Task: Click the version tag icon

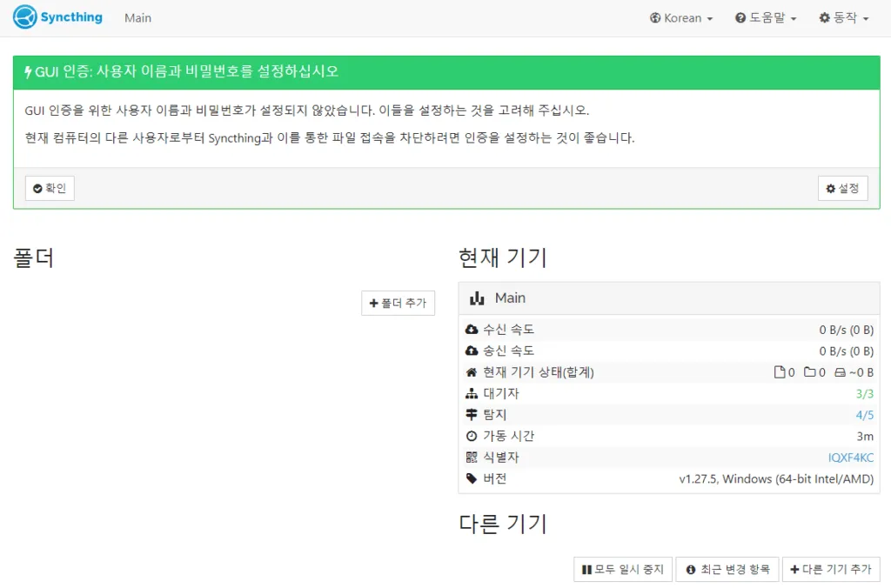Action: 472,478
